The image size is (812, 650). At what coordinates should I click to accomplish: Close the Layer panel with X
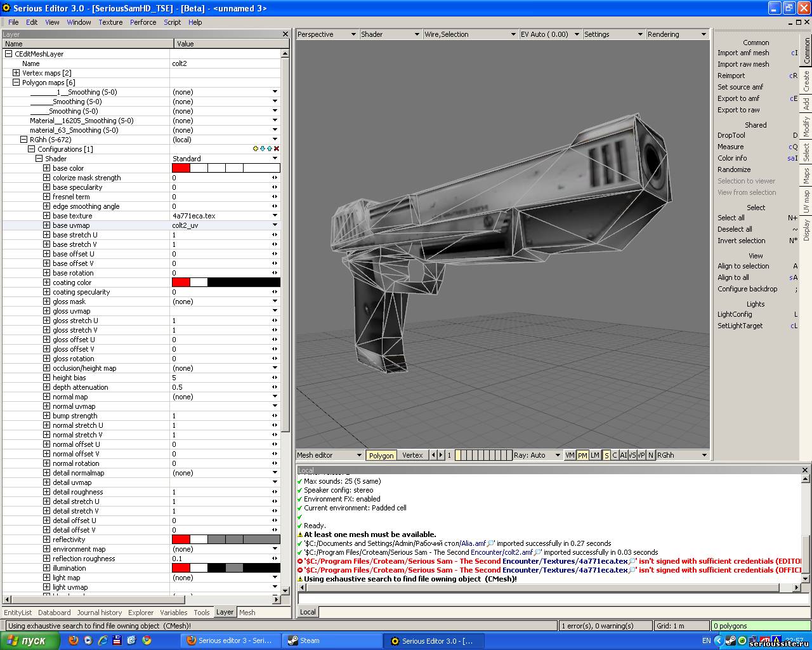285,34
